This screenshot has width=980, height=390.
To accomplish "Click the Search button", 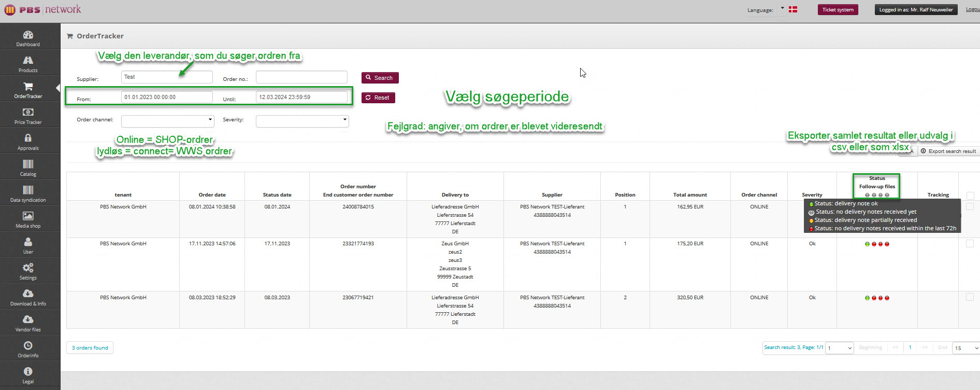I will click(380, 78).
